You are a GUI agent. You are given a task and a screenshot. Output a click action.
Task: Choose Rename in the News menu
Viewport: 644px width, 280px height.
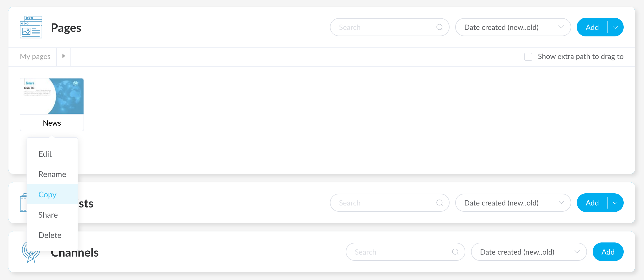[52, 174]
